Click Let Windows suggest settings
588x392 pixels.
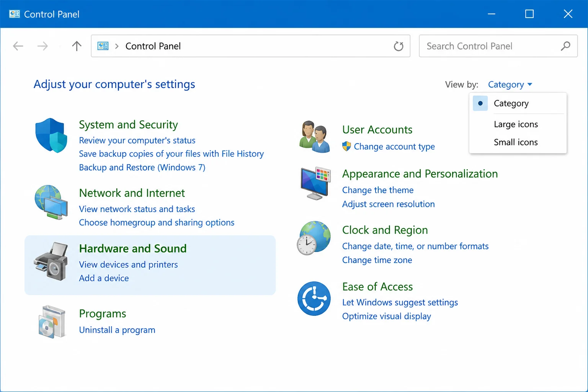400,302
